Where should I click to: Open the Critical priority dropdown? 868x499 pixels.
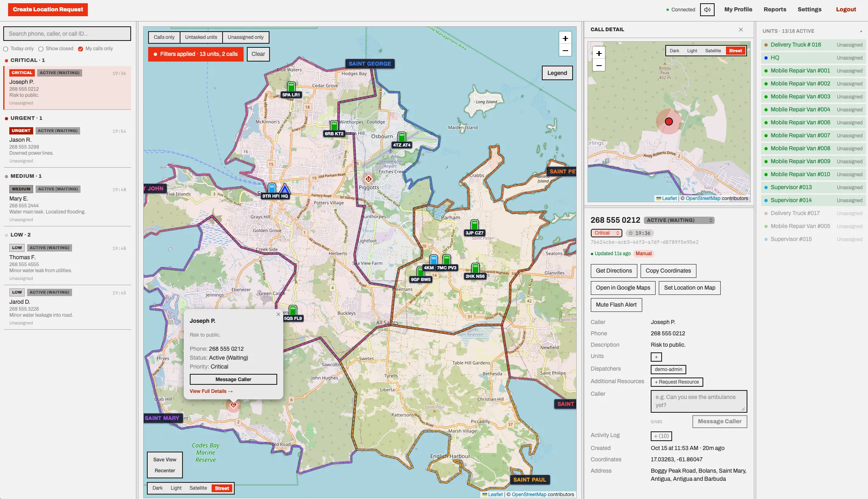coord(607,233)
